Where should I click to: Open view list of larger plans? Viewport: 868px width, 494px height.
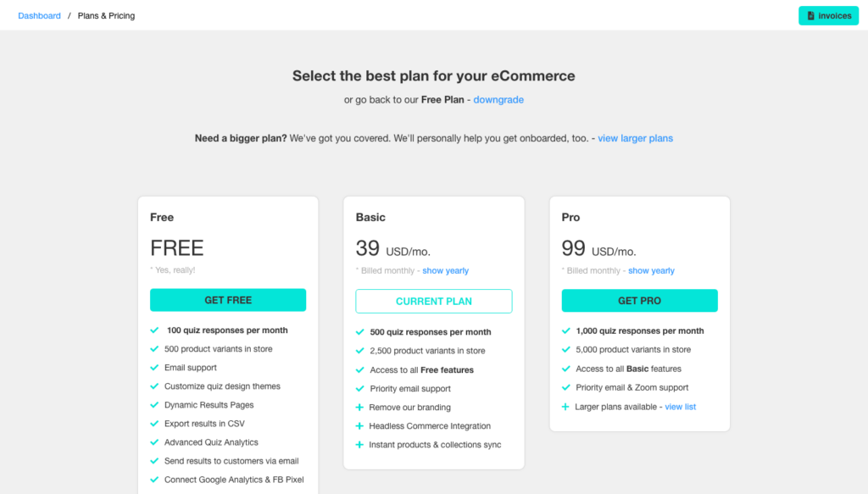(x=681, y=407)
